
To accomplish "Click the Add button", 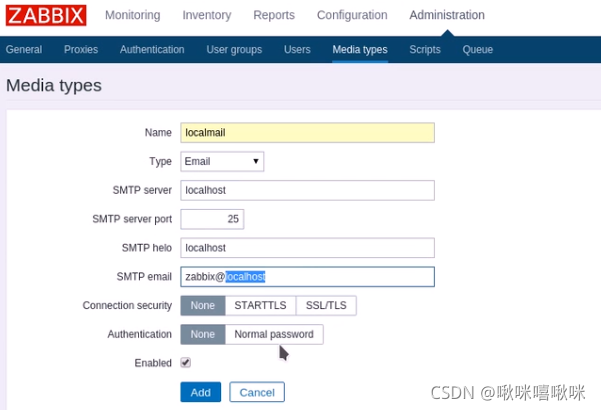I will 200,392.
